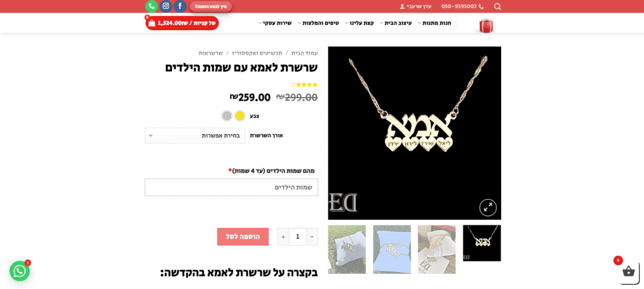The width and height of the screenshot is (644, 289).
Task: Click the green phone call icon
Action: 152,6
